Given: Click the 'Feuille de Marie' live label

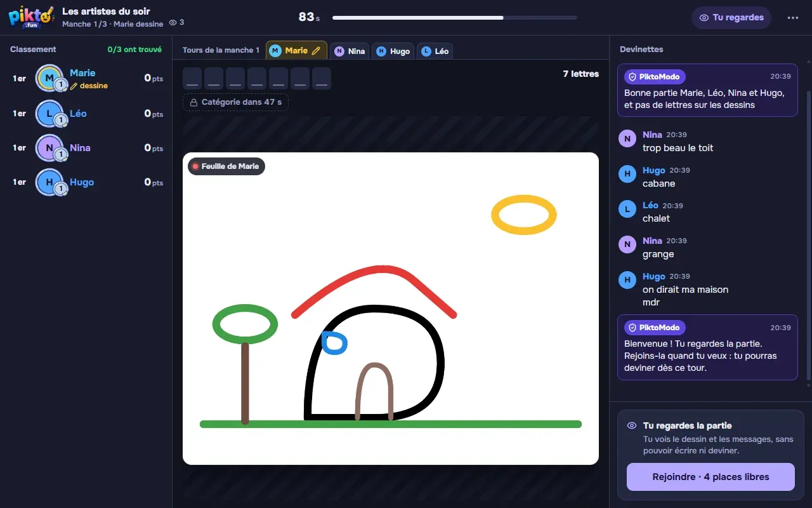Looking at the screenshot, I should pos(226,166).
